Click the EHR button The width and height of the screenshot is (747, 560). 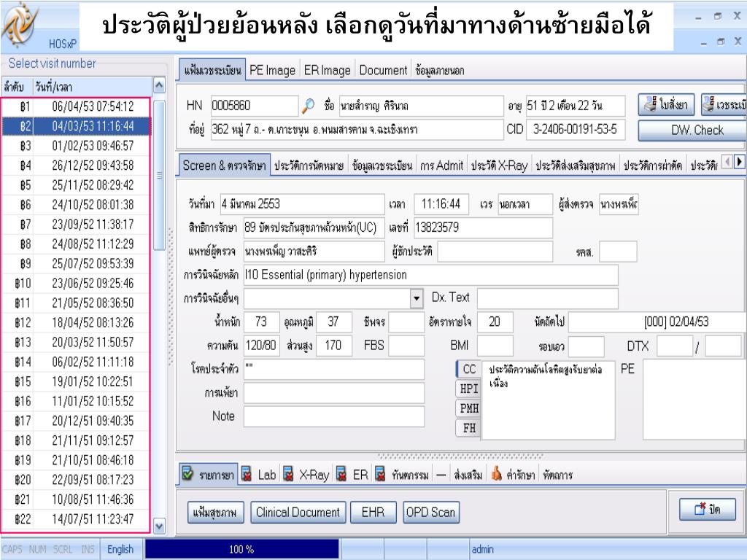point(373,513)
